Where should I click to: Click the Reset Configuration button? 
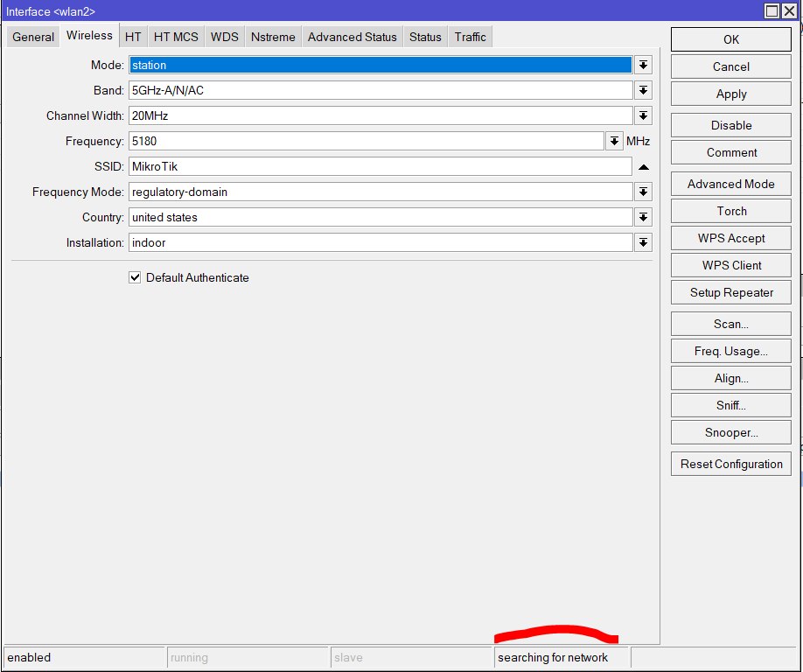click(x=730, y=464)
